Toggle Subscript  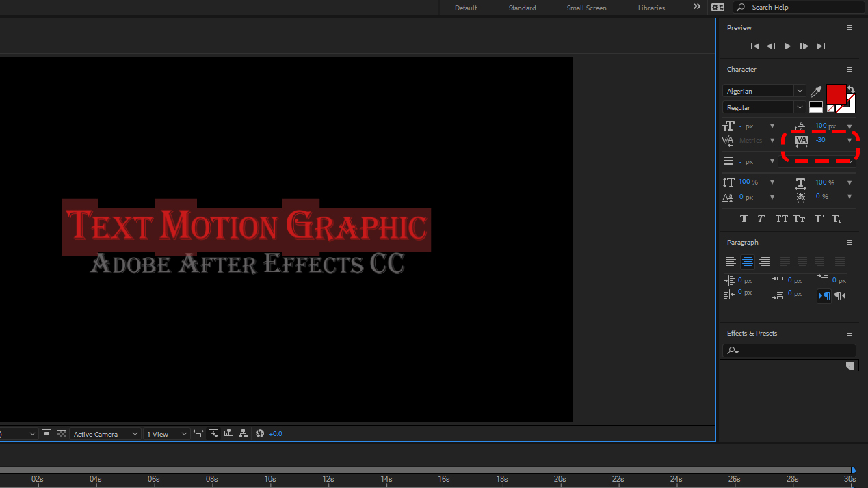tap(836, 219)
